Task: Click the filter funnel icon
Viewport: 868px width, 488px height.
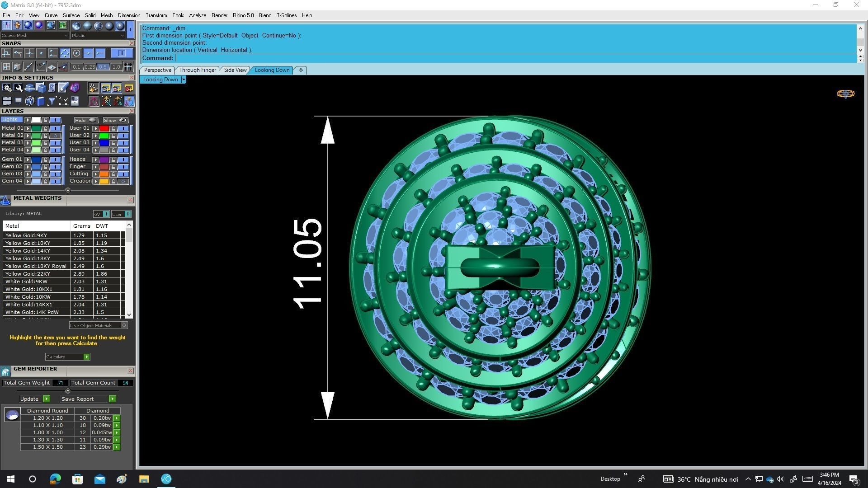Action: point(52,101)
